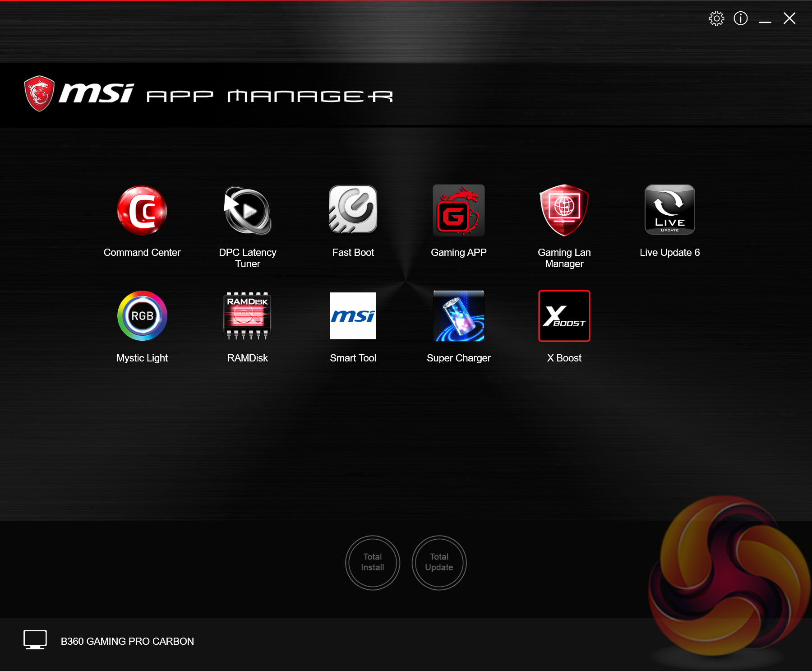Image resolution: width=812 pixels, height=671 pixels.
Task: Click the Total Update button
Action: [439, 563]
